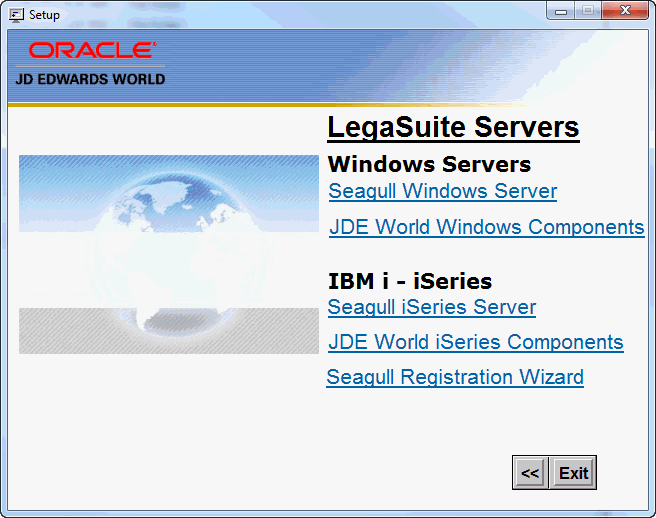Click the IBM i - iSeries heading
656x518 pixels.
[410, 281]
